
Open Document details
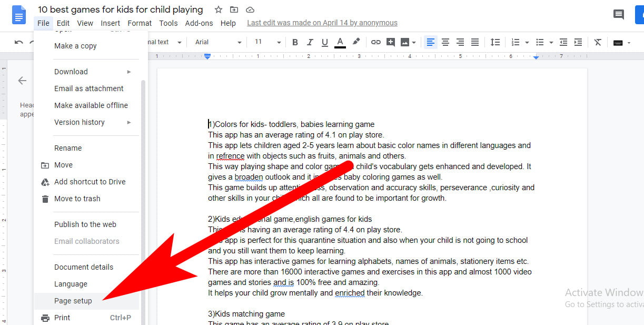coord(86,267)
